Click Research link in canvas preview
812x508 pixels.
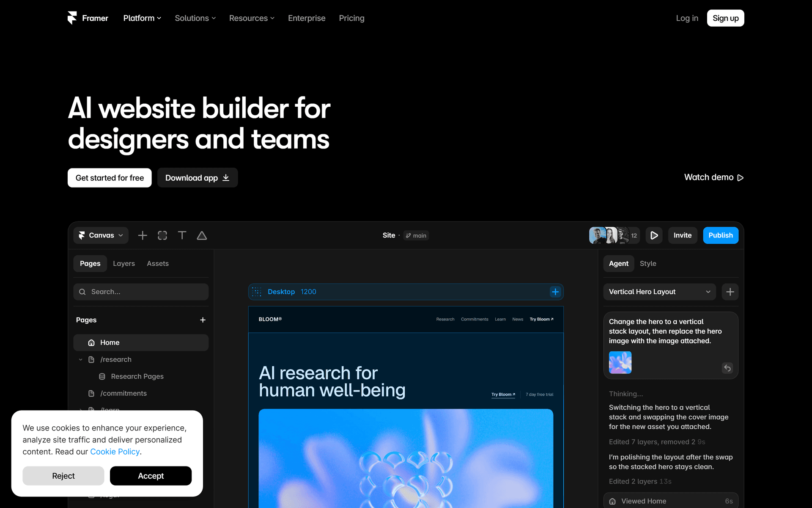click(x=445, y=319)
